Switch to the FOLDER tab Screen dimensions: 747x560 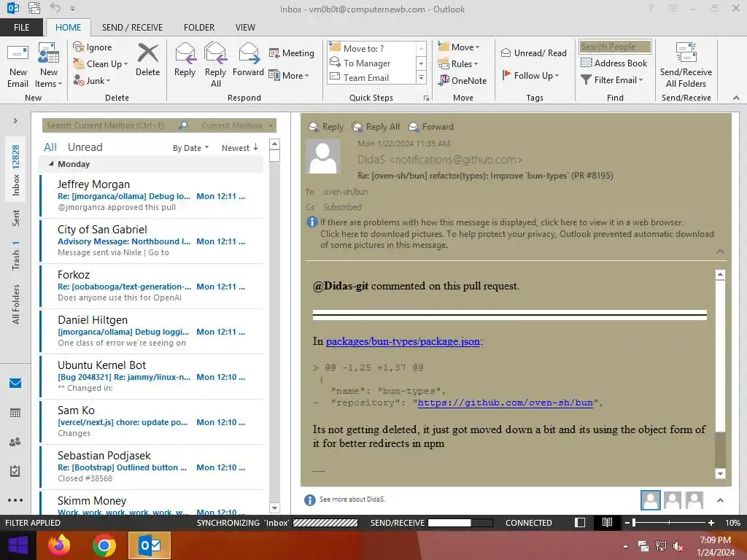point(199,28)
